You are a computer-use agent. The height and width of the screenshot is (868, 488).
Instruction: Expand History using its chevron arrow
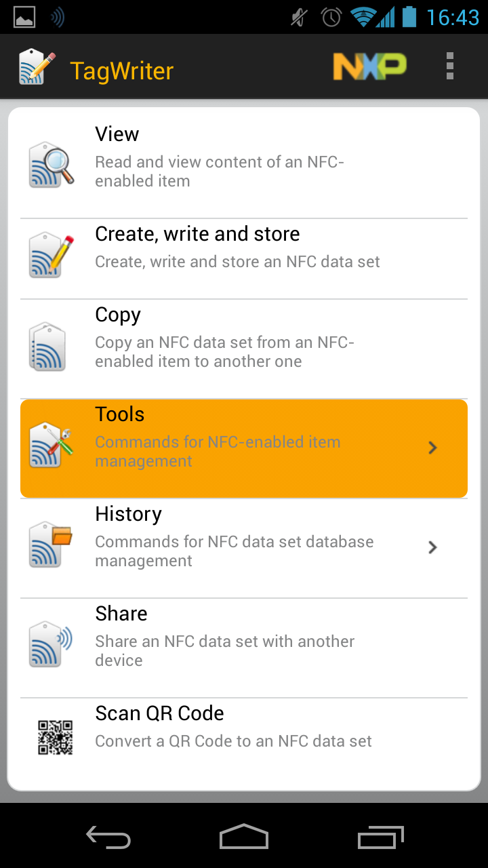pyautogui.click(x=433, y=547)
